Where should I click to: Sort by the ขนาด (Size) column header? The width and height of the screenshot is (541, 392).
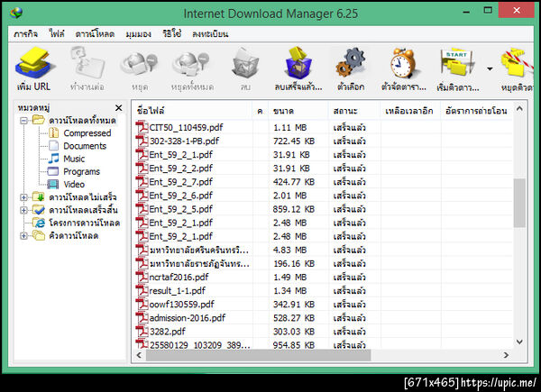pyautogui.click(x=298, y=111)
